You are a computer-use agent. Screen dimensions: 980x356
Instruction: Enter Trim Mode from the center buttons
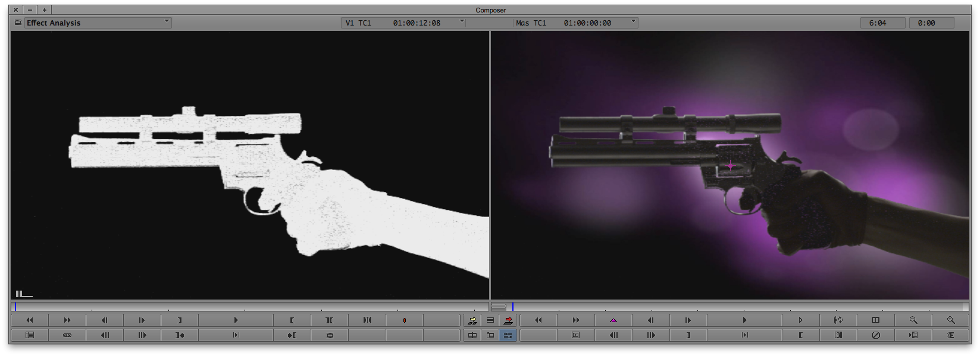pyautogui.click(x=472, y=335)
